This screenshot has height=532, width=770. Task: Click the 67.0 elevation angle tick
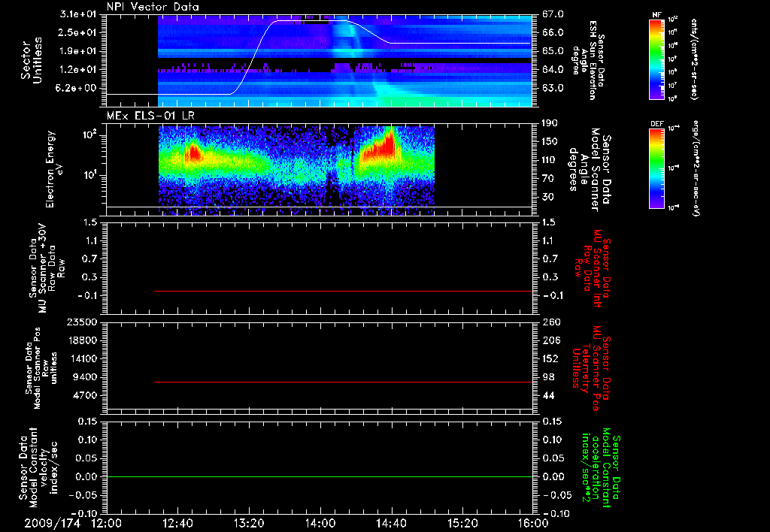(553, 14)
